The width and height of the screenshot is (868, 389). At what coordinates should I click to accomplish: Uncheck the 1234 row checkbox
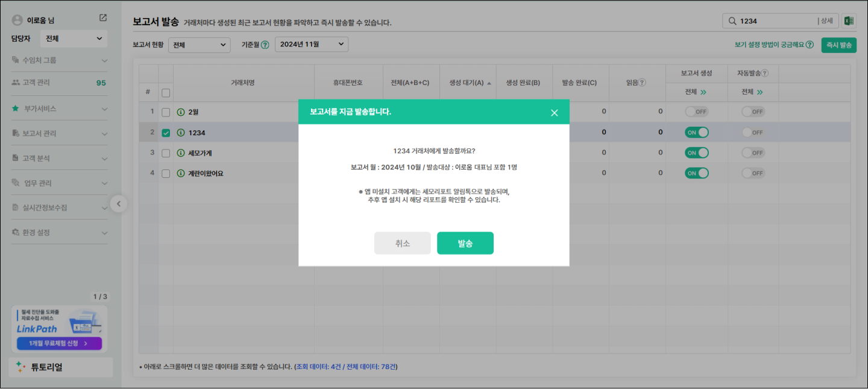[x=166, y=133]
